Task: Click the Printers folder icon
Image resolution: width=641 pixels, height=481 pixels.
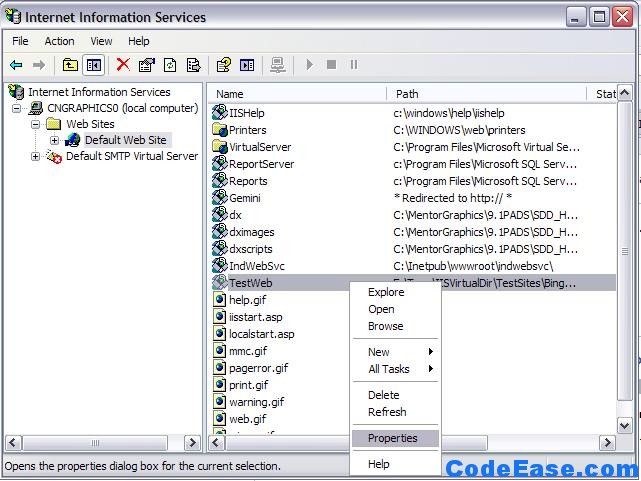Action: 220,130
